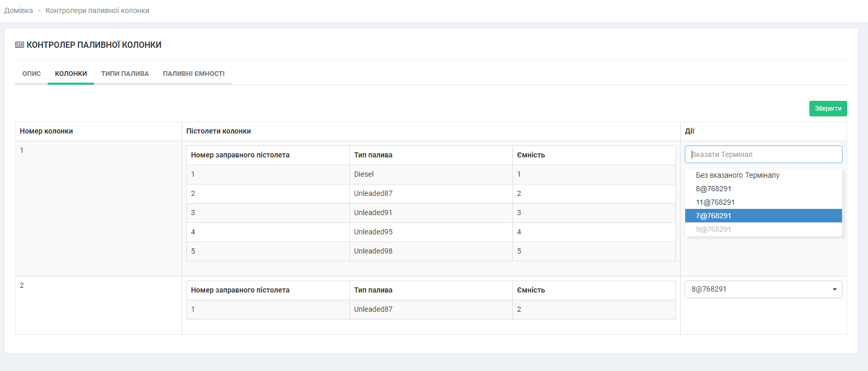868x371 pixels.
Task: Click column number 1 in the table
Action: pyautogui.click(x=22, y=150)
